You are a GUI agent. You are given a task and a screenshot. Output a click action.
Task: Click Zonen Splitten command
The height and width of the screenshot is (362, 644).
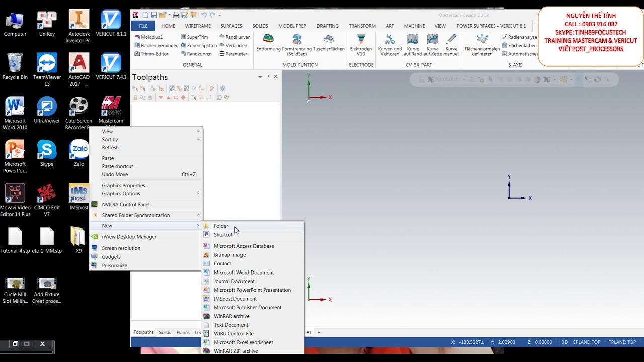(198, 45)
